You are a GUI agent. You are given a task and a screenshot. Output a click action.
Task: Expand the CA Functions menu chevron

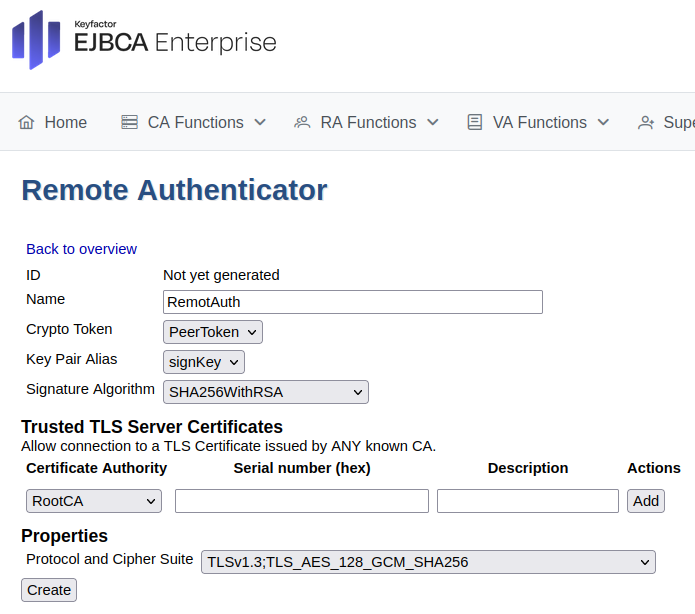point(260,122)
